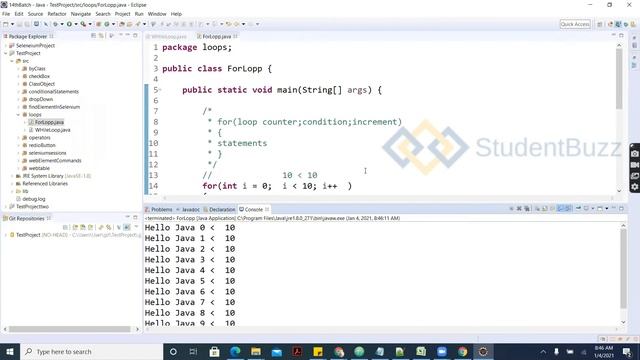Click the Pin Console icon
The height and width of the screenshot is (360, 640).
578,209
